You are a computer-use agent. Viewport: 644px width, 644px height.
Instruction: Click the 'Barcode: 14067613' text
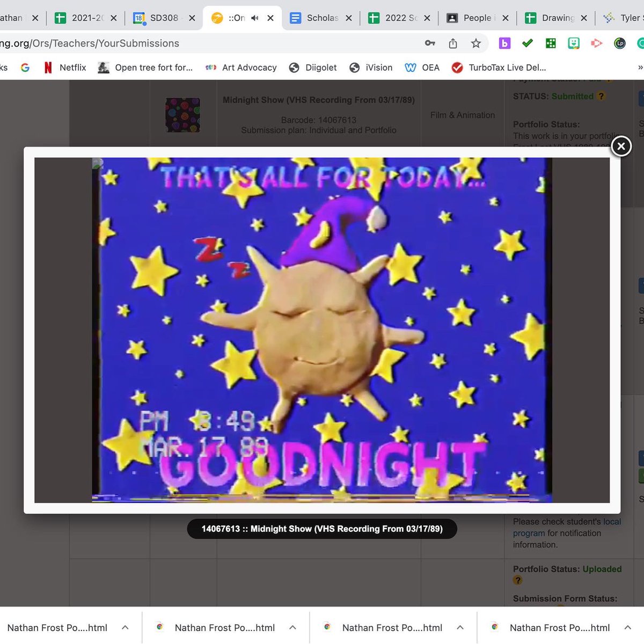click(x=319, y=120)
